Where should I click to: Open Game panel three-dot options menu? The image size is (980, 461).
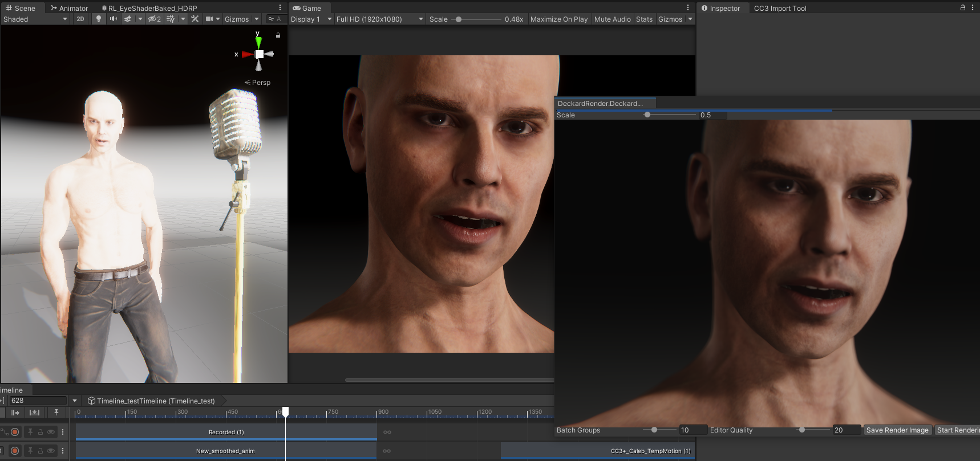[x=688, y=8]
